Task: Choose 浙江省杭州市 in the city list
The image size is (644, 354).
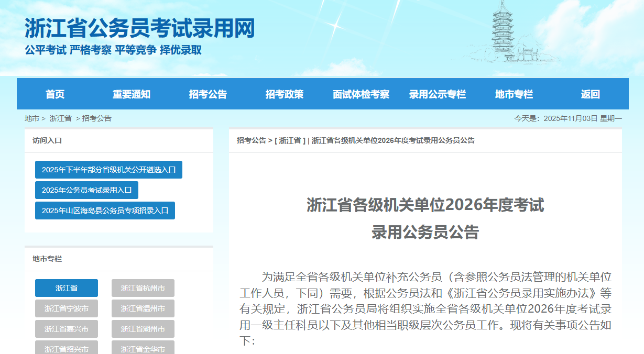Action: pyautogui.click(x=143, y=288)
